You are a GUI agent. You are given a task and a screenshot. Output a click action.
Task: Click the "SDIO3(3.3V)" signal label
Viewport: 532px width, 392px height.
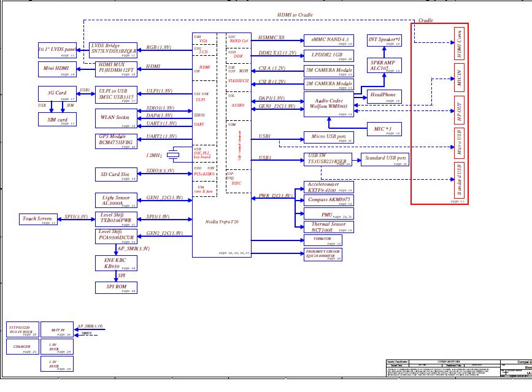160,171
